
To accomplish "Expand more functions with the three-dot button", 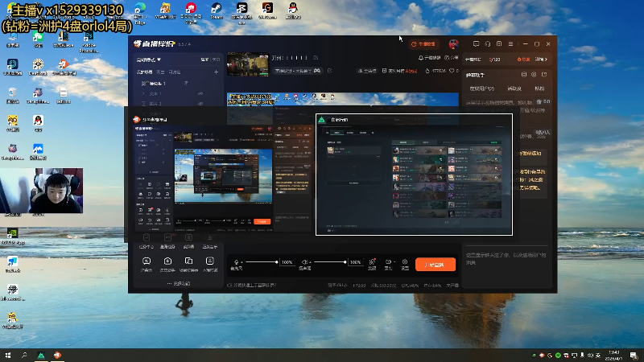I will tap(179, 284).
